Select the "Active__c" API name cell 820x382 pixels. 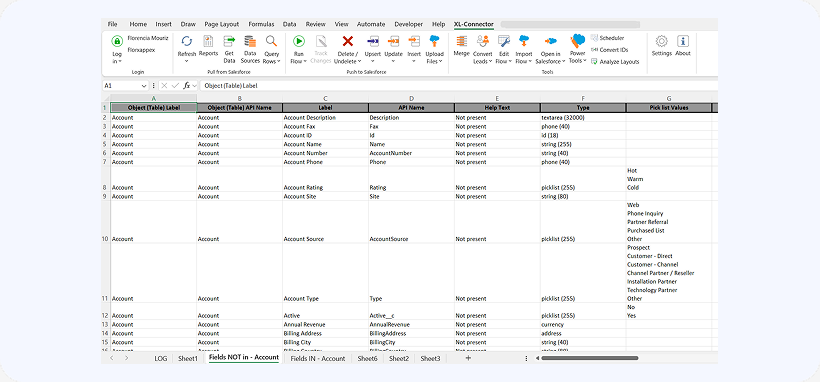[x=411, y=311]
